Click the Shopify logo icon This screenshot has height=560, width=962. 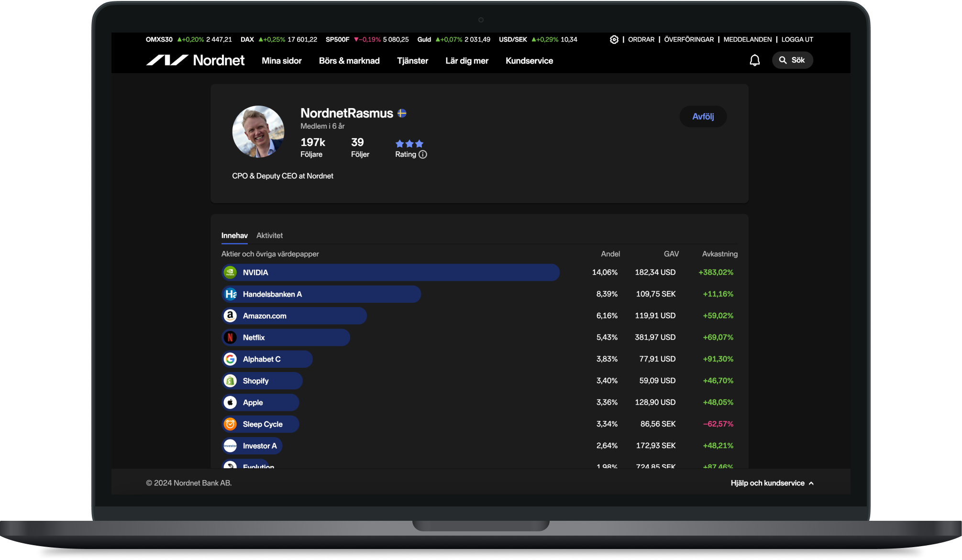pos(230,381)
